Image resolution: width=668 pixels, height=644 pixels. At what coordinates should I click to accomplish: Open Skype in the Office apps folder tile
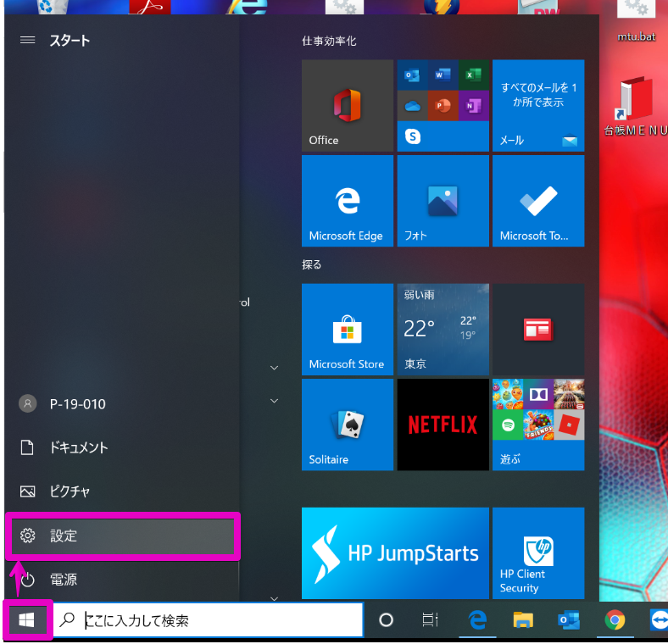[x=412, y=136]
